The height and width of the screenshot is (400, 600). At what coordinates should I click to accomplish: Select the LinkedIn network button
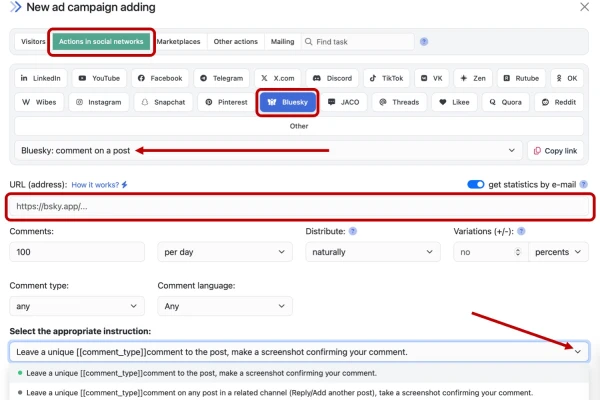click(x=41, y=78)
